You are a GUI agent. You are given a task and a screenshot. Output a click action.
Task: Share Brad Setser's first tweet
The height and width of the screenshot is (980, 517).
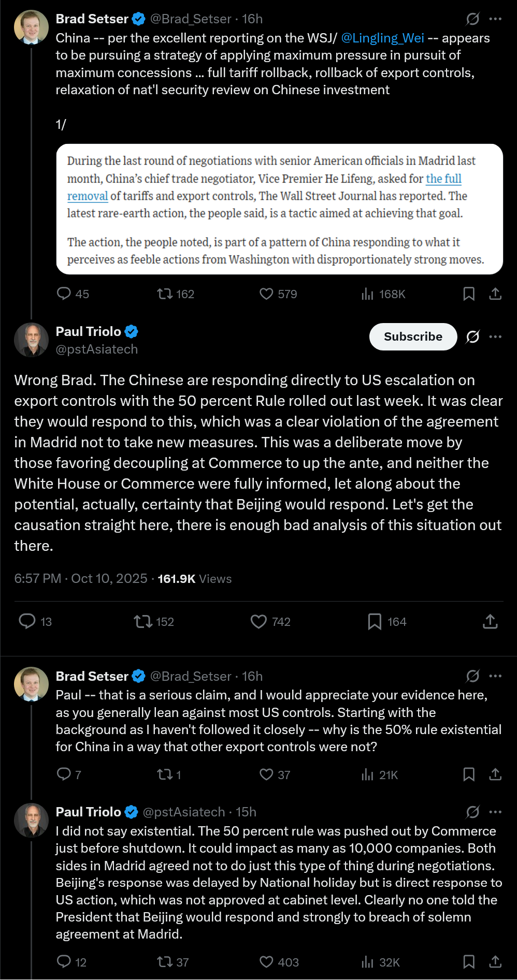[x=495, y=294]
